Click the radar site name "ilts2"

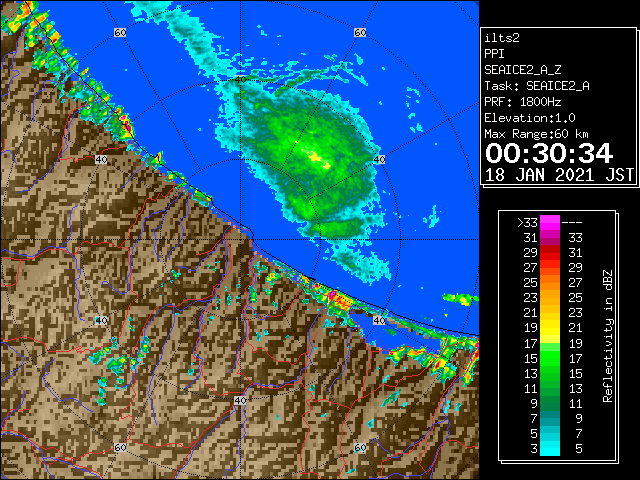tap(502, 38)
